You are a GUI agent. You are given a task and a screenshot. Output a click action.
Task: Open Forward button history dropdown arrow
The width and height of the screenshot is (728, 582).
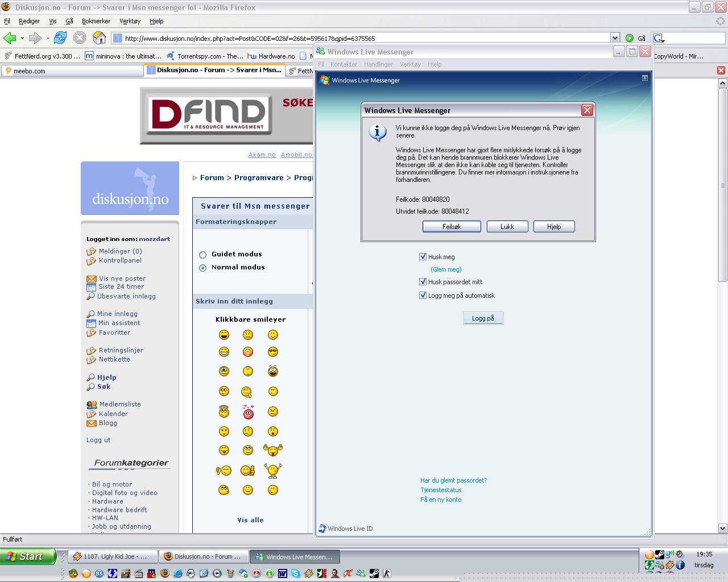(x=48, y=39)
